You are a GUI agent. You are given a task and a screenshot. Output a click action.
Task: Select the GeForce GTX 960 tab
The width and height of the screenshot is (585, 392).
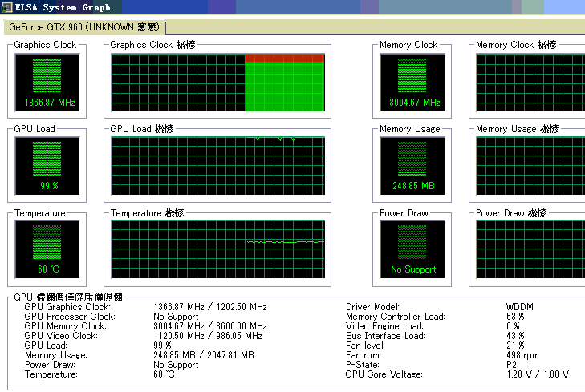(x=84, y=27)
